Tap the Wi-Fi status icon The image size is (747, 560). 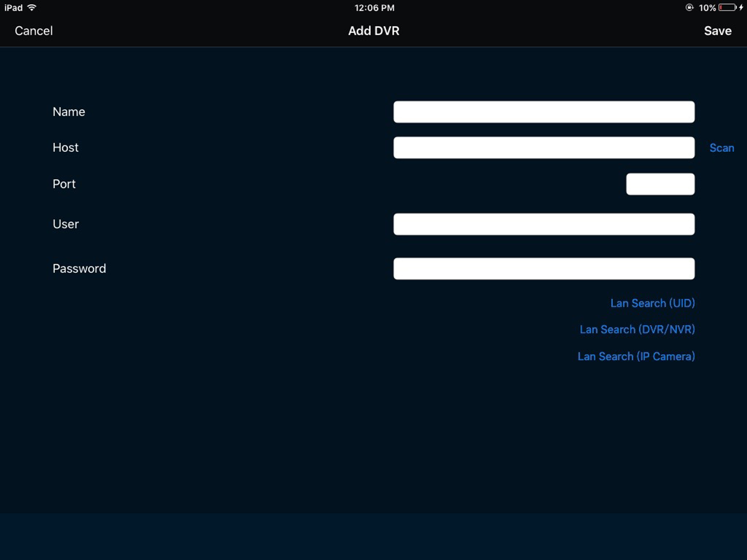coord(32,7)
